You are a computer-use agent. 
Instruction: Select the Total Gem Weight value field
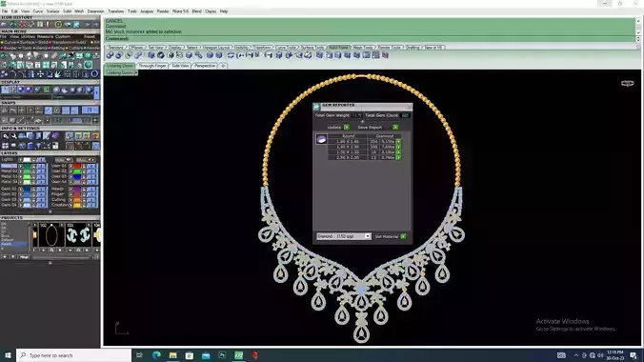356,116
